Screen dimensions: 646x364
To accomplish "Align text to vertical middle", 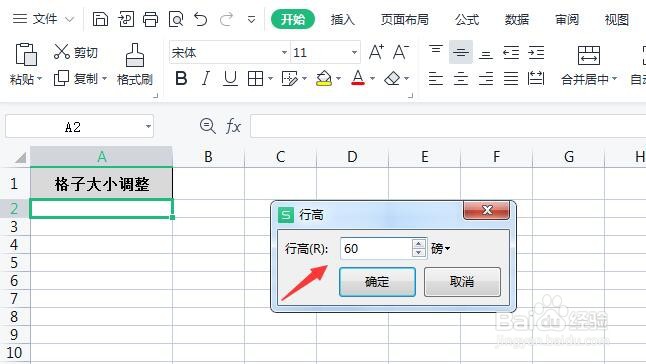I will coord(461,52).
